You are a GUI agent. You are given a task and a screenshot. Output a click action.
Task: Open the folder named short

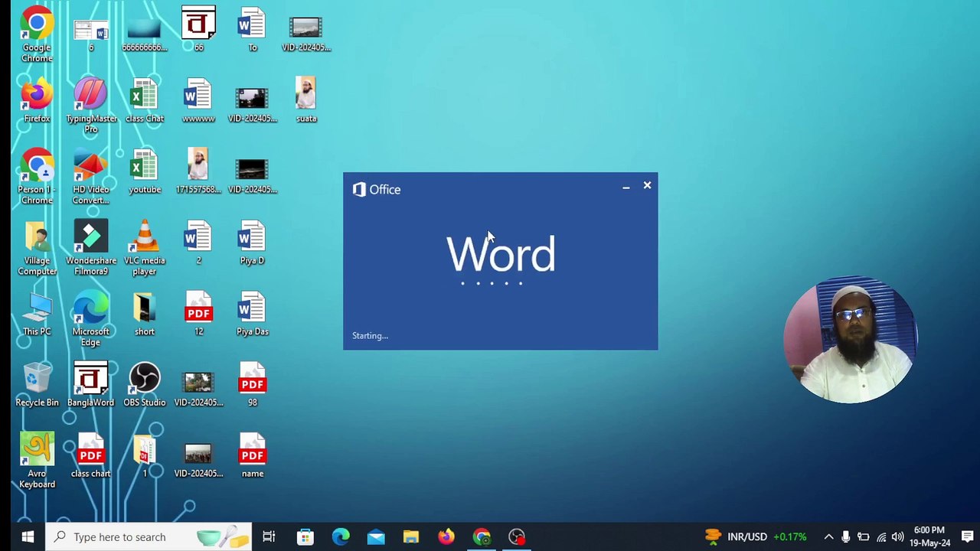coord(145,314)
